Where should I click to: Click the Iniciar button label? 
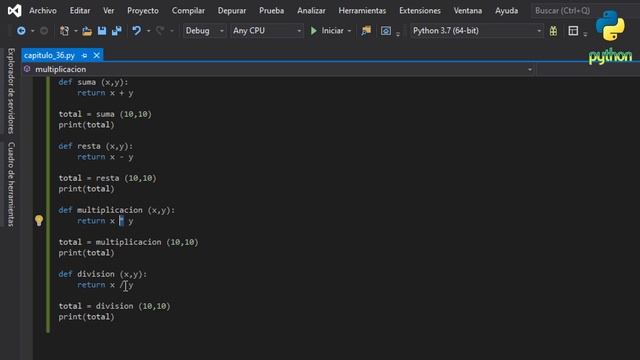tap(332, 31)
